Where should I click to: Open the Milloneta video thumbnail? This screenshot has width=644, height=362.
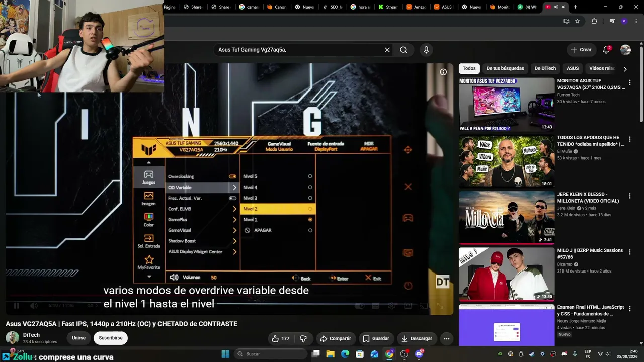coord(507,218)
